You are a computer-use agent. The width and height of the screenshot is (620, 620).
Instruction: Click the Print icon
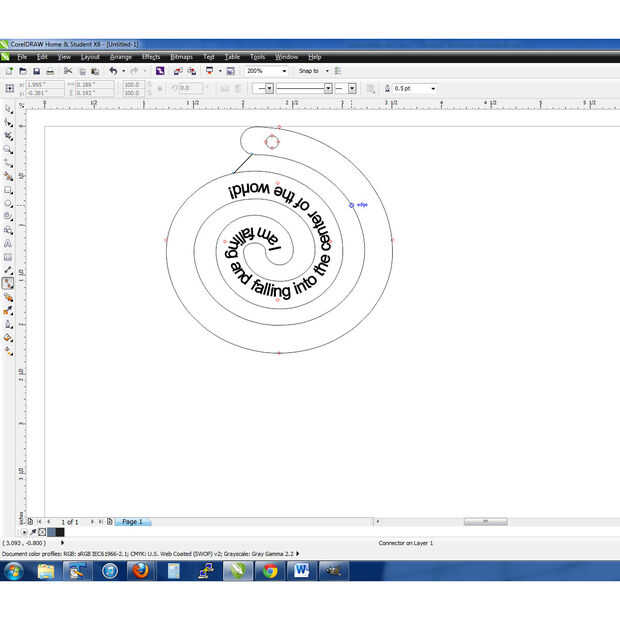[50, 72]
